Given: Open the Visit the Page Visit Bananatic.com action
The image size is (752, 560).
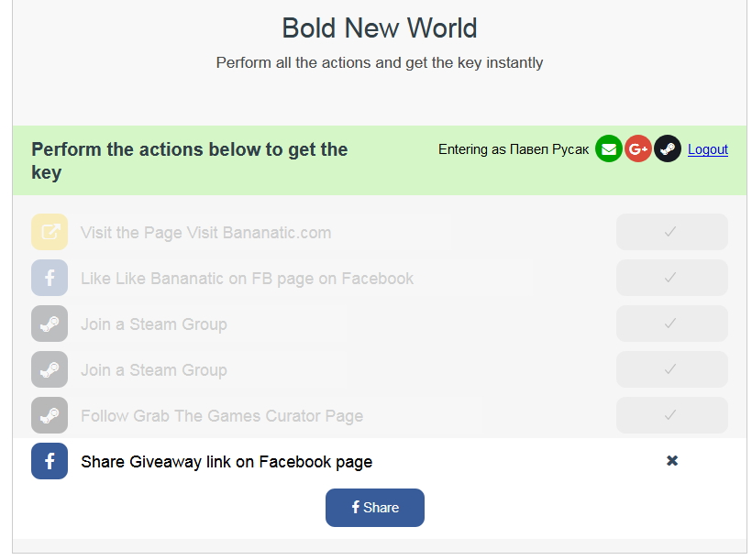Looking at the screenshot, I should click(x=205, y=233).
